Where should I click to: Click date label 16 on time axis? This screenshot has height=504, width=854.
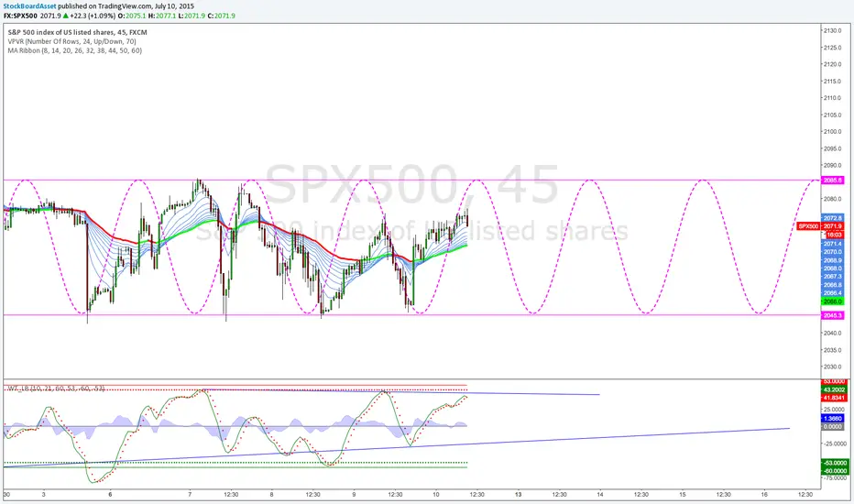[x=764, y=495]
